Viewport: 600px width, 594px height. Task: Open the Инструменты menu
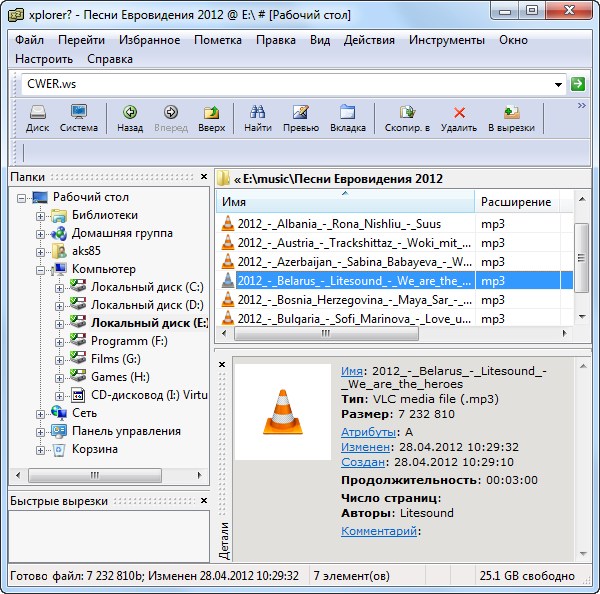pyautogui.click(x=445, y=40)
